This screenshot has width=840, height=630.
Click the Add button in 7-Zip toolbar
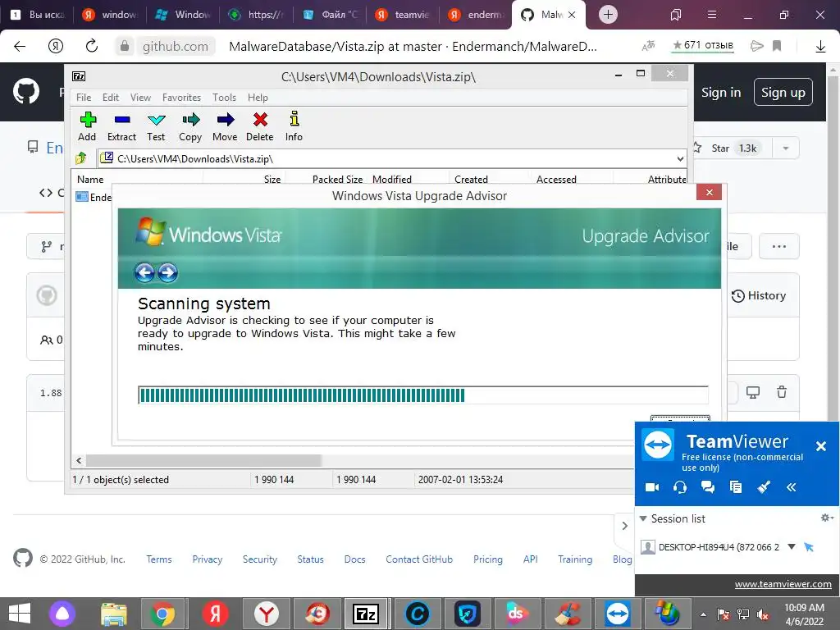(87, 126)
